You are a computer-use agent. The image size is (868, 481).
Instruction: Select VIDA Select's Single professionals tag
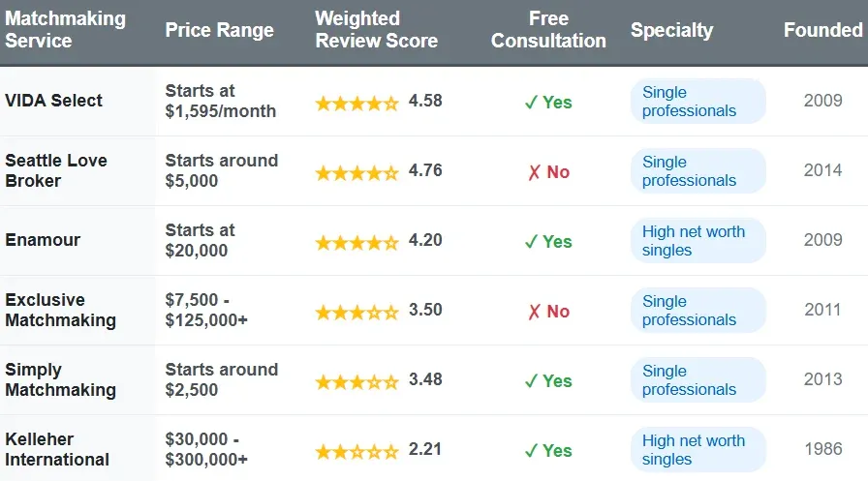(x=697, y=102)
